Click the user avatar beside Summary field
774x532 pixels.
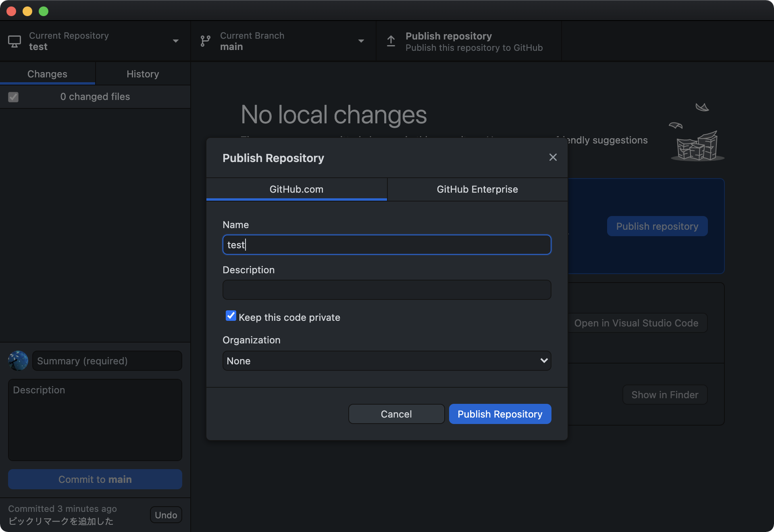point(18,361)
